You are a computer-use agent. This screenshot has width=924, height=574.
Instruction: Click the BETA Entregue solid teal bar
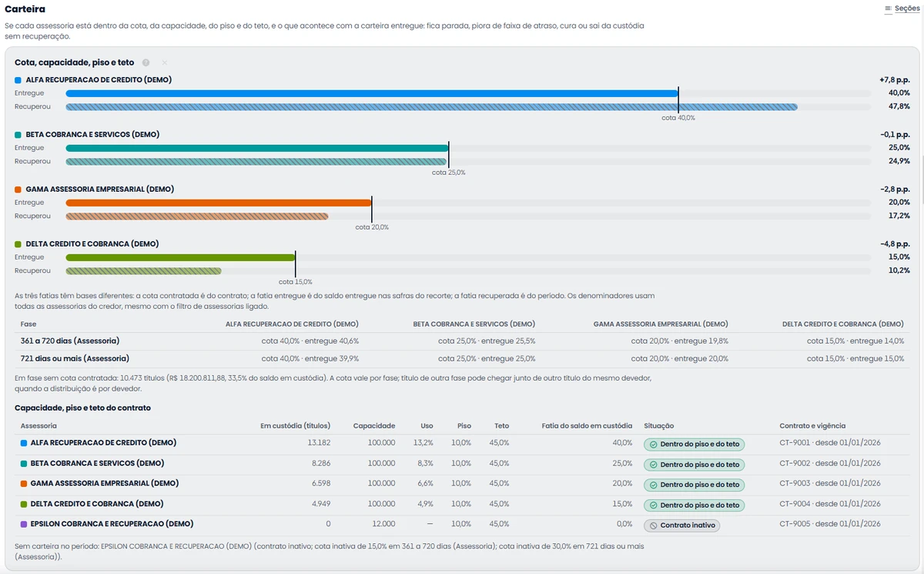[x=257, y=148]
